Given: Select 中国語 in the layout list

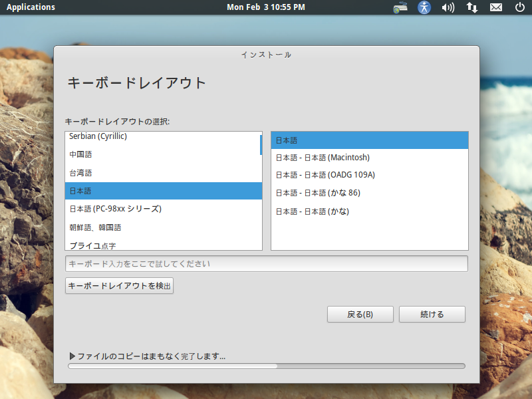Looking at the screenshot, I should (163, 154).
